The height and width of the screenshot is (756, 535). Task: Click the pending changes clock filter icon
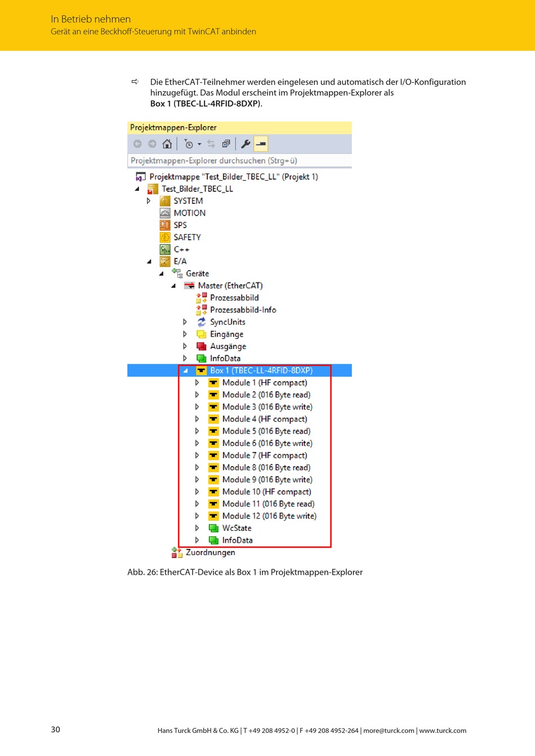(189, 144)
